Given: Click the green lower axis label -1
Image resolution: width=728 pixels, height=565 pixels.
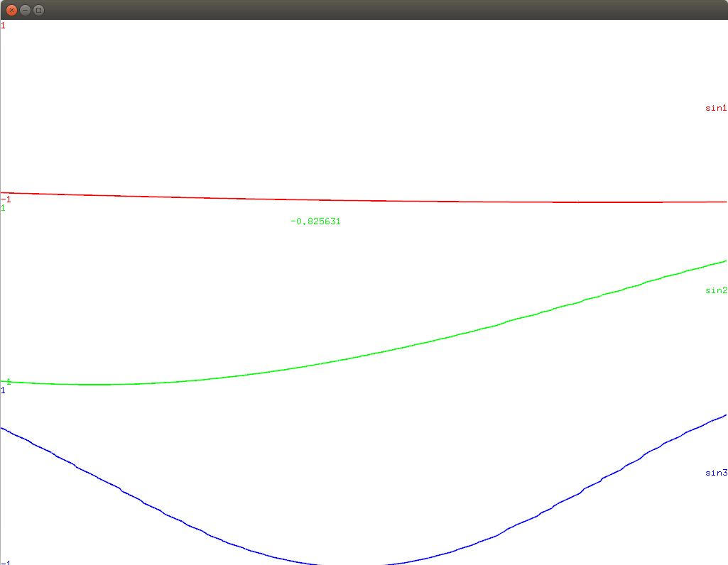Looking at the screenshot, I should [x=7, y=382].
